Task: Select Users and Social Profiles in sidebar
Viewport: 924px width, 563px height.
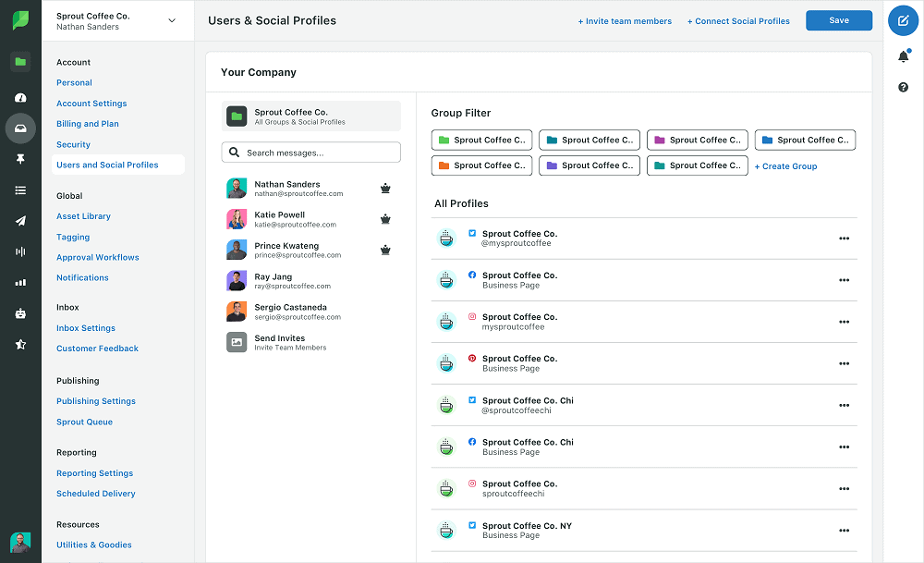Action: (118, 165)
